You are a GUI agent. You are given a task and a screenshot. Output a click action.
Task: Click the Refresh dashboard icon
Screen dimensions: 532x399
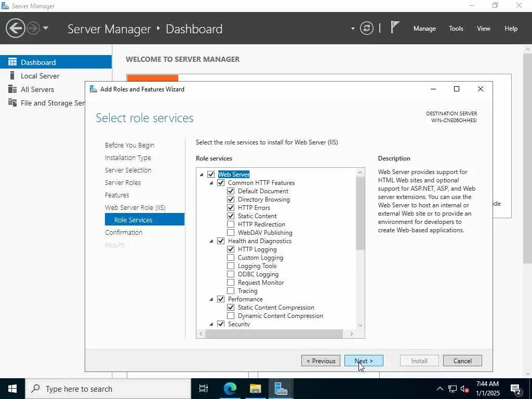367,28
